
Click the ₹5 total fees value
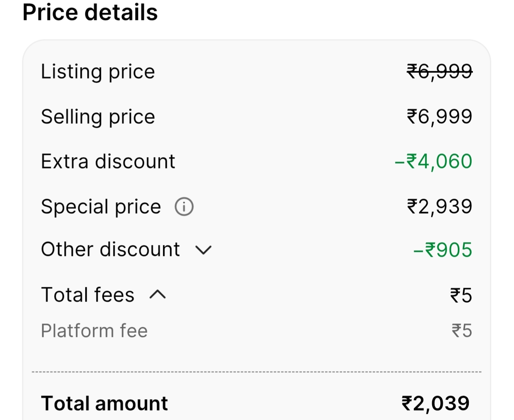[461, 295]
